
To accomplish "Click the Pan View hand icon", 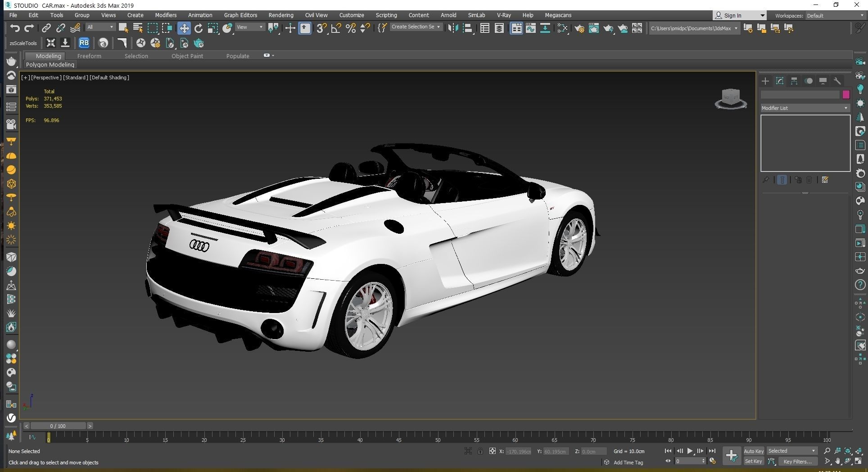I will (x=838, y=461).
